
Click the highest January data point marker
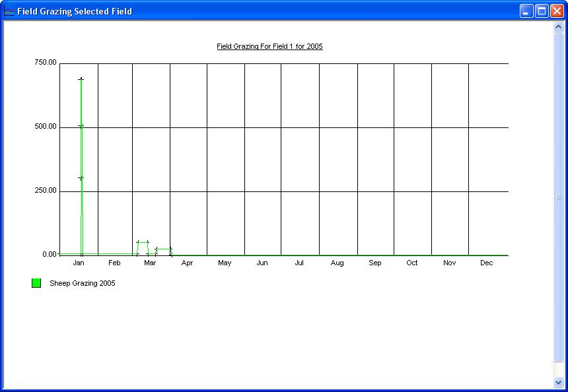tap(81, 79)
